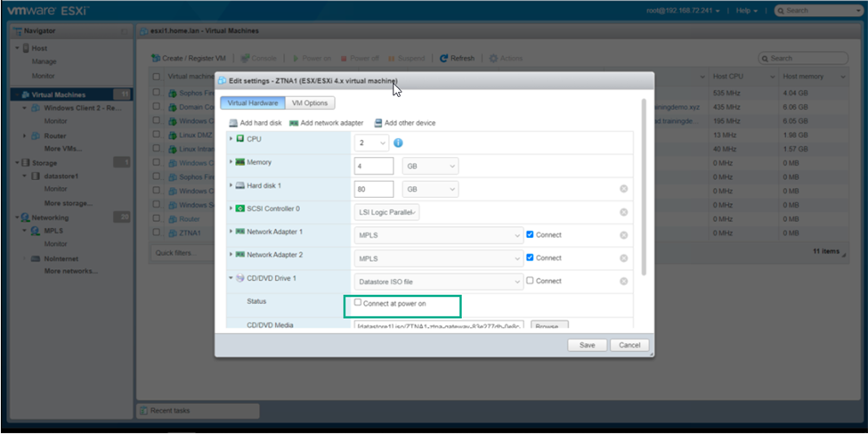The image size is (868, 434).
Task: Switch to the VM Options tab
Action: 310,103
